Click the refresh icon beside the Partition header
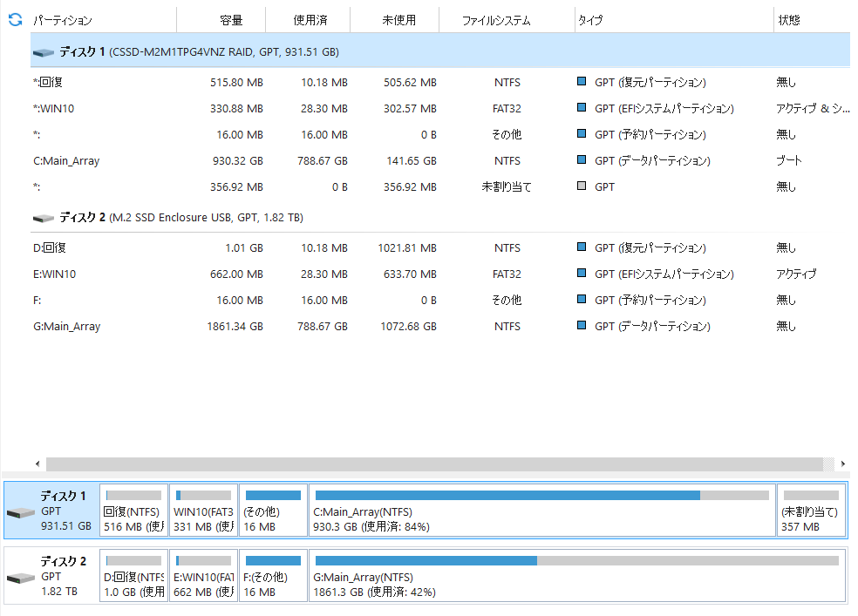The width and height of the screenshot is (858, 616). (16, 20)
